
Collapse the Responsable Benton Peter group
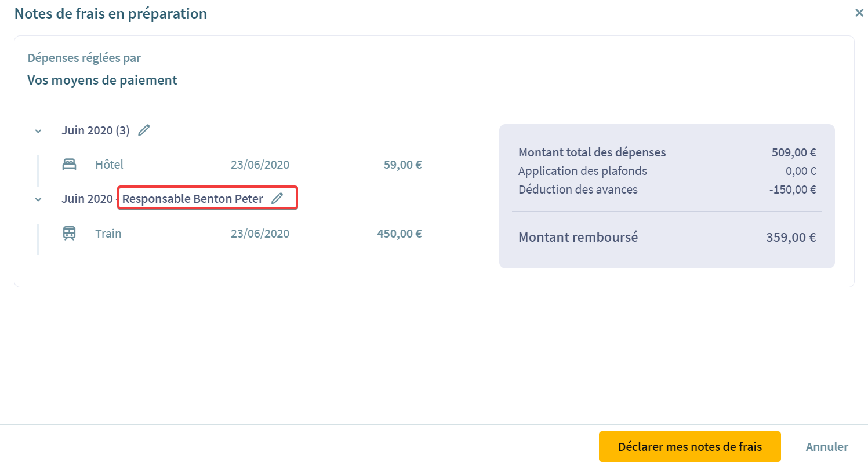[38, 199]
